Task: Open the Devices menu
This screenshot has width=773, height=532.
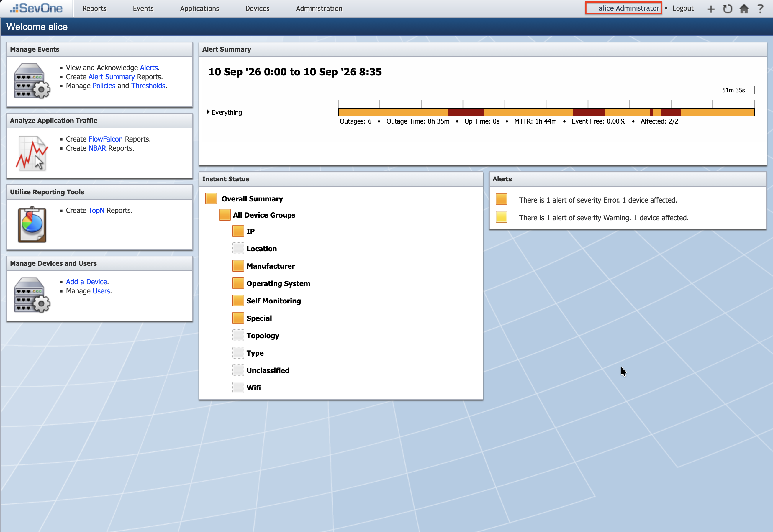Action: tap(257, 8)
